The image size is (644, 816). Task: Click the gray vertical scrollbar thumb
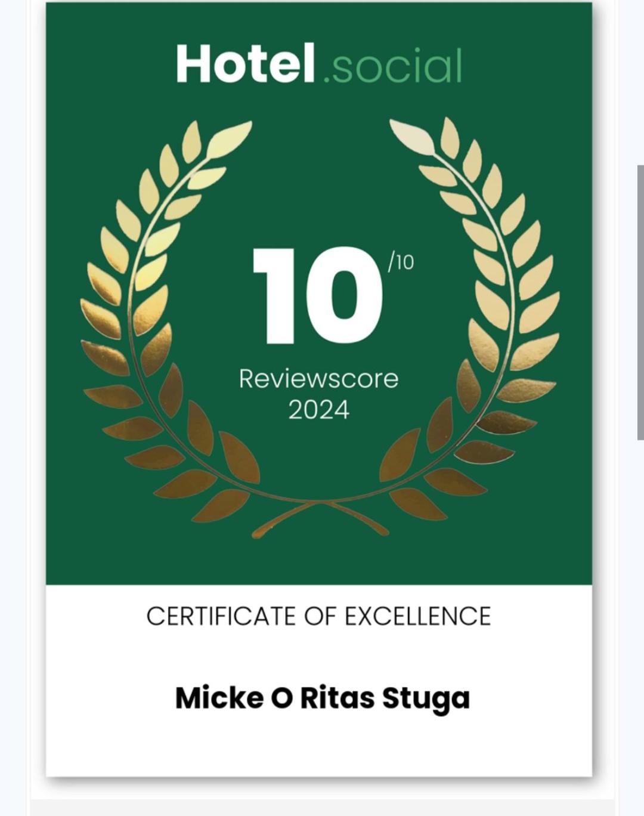click(x=640, y=302)
